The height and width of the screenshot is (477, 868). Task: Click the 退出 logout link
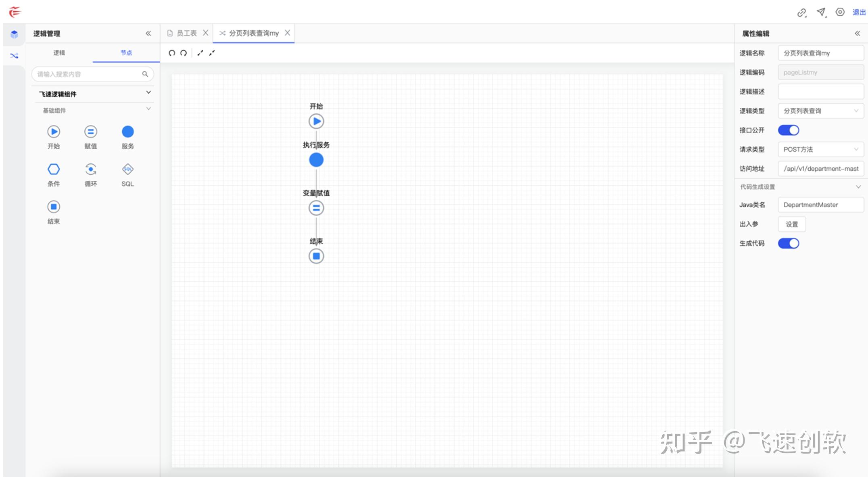[x=859, y=13]
